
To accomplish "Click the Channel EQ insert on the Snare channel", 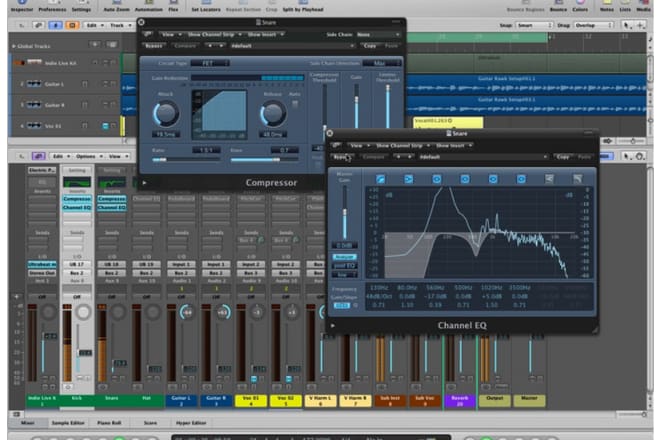I will pyautogui.click(x=112, y=208).
